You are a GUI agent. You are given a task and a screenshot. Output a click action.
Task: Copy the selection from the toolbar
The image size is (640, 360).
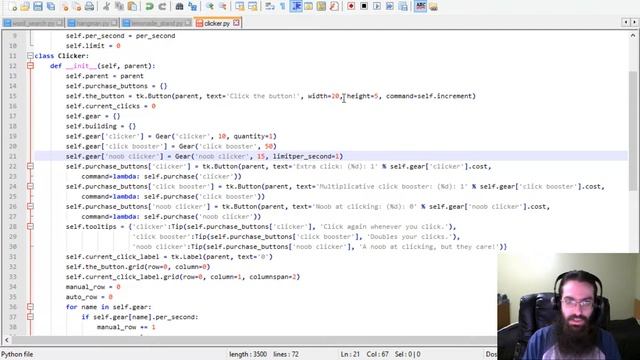coord(119,6)
